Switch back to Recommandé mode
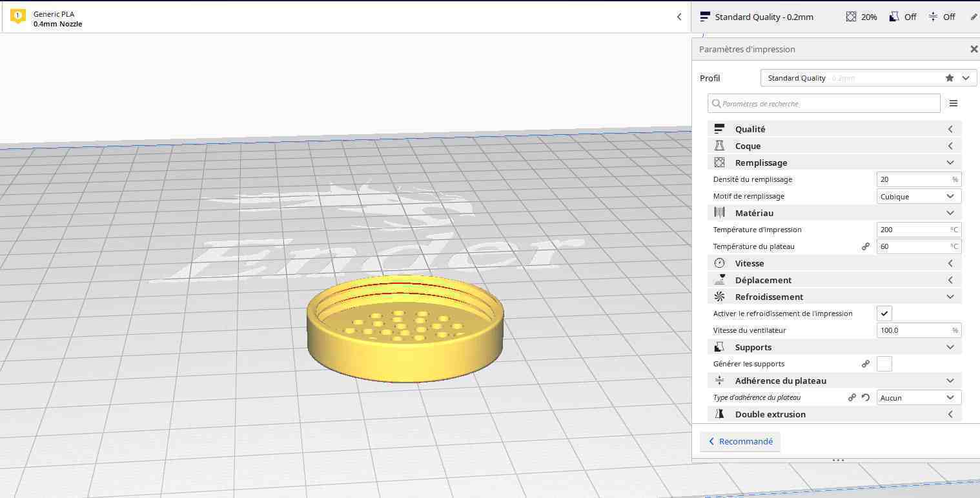The height and width of the screenshot is (498, 980). tap(740, 441)
